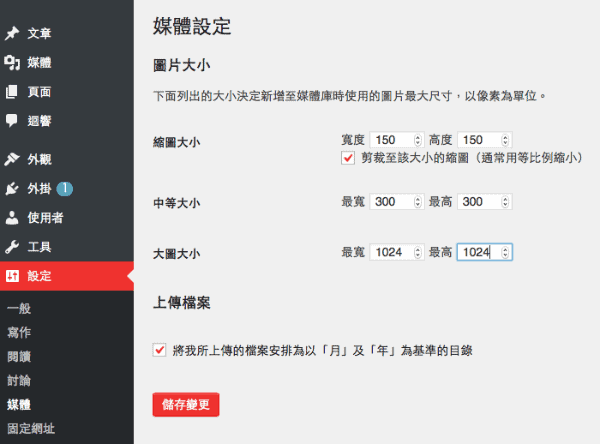Click the comment bubble icon beside 迴響
Screen dimensions: 600x444
pyautogui.click(x=12, y=121)
